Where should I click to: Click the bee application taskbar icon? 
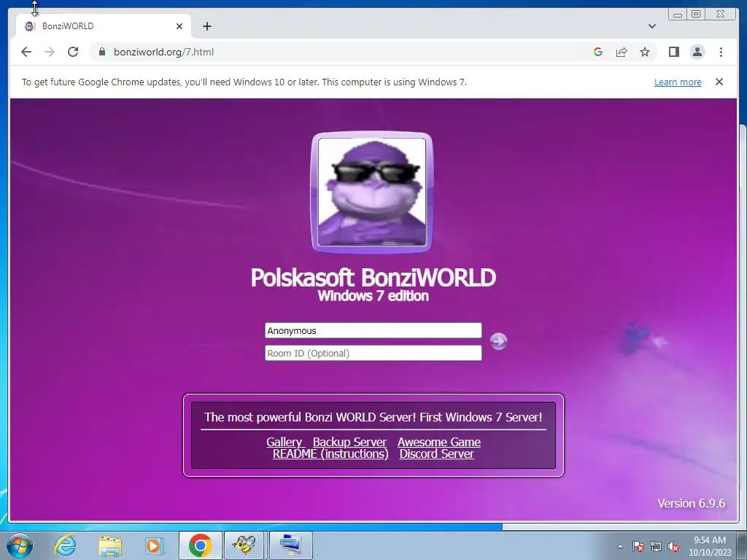[244, 545]
